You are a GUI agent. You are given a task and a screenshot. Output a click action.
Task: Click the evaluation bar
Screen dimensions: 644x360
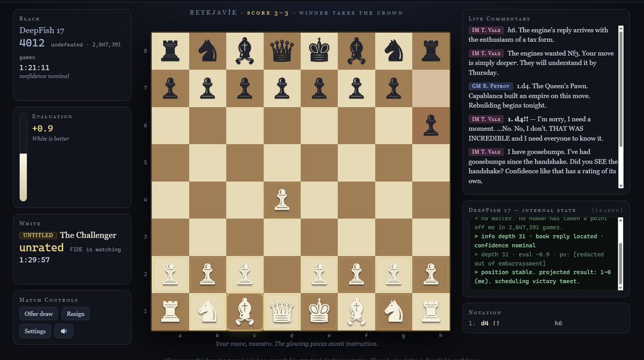click(x=23, y=157)
